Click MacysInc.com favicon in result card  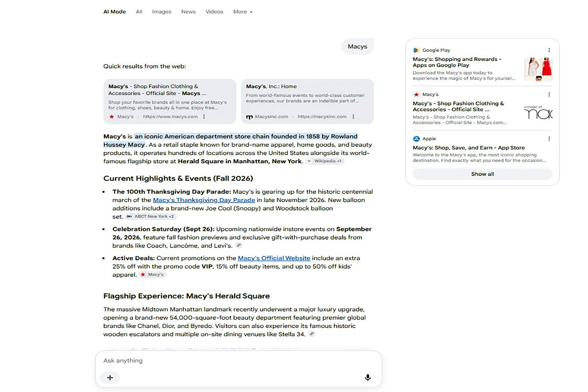(x=249, y=117)
